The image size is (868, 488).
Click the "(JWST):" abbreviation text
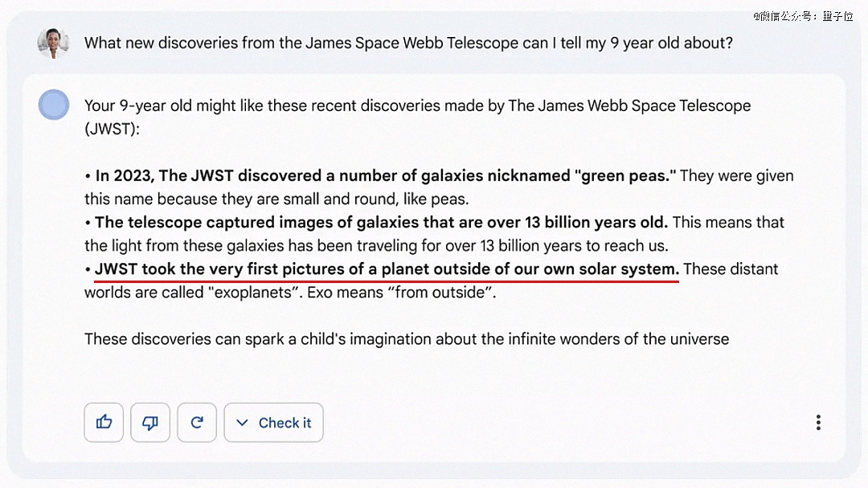(x=112, y=129)
